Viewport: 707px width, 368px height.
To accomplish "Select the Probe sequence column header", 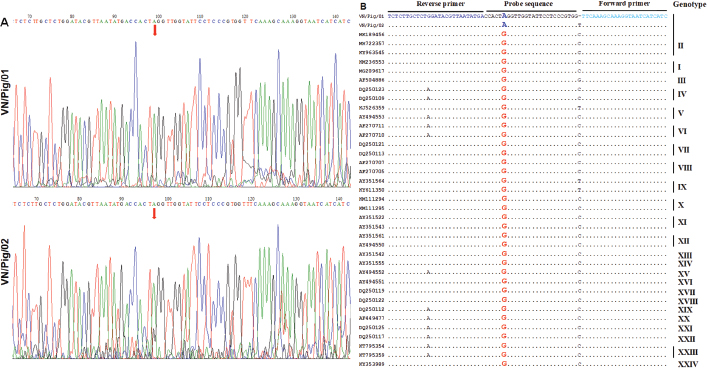I will 527,4.
